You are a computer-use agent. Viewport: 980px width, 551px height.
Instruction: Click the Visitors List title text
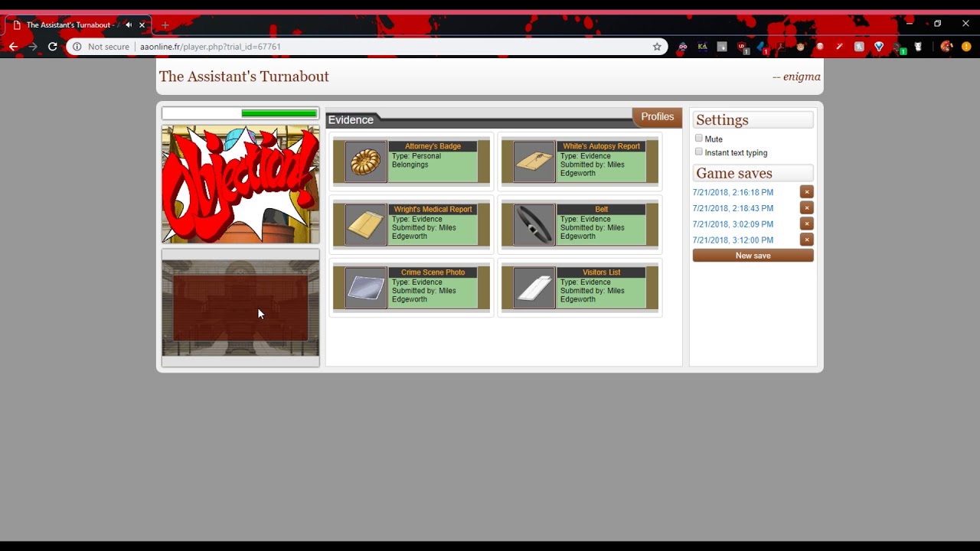(x=601, y=272)
